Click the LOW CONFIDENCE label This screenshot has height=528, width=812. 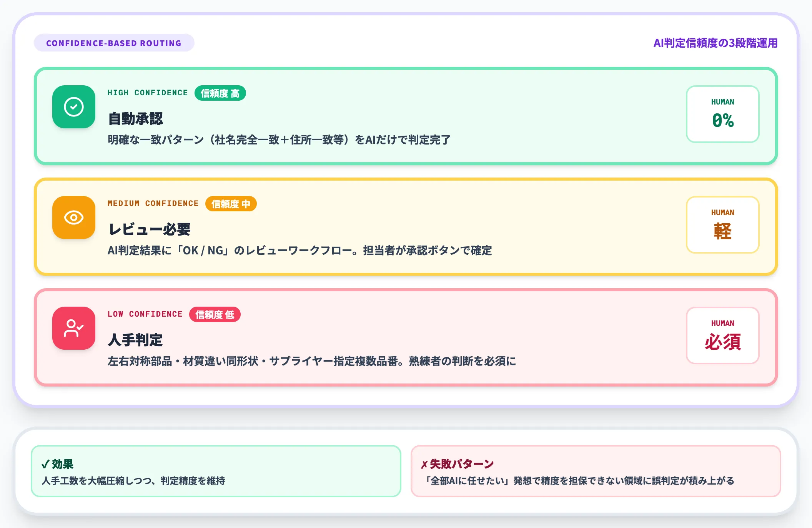pyautogui.click(x=145, y=314)
